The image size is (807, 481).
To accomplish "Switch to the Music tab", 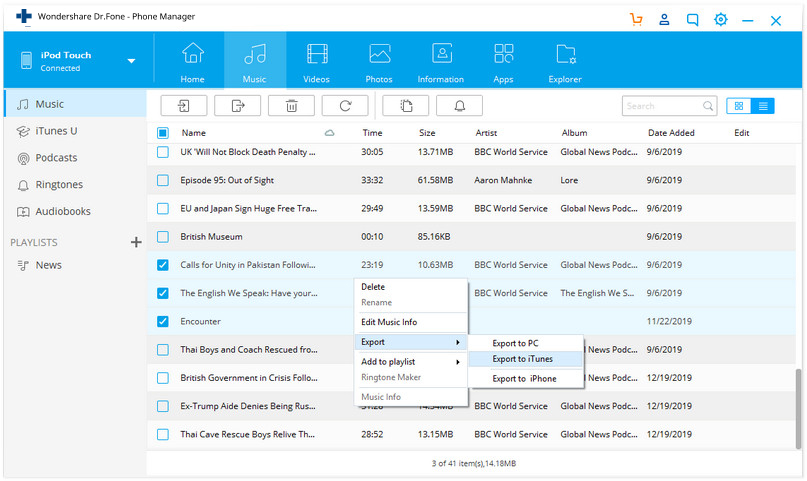I will tap(255, 62).
